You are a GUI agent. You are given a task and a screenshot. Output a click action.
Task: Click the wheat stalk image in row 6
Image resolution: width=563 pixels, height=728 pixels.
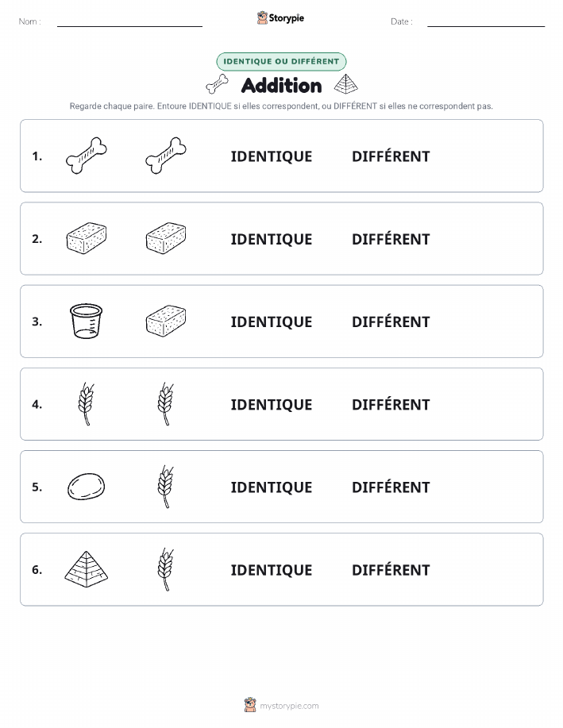[166, 569]
